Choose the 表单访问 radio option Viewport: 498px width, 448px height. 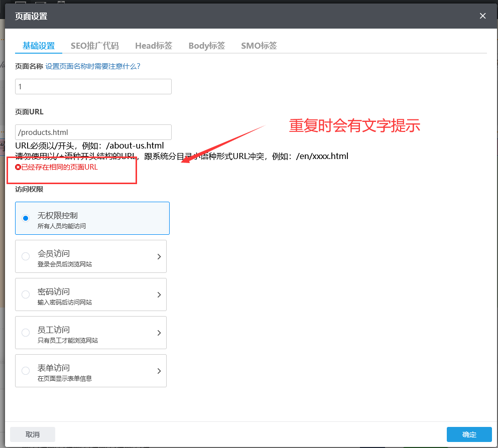26,371
